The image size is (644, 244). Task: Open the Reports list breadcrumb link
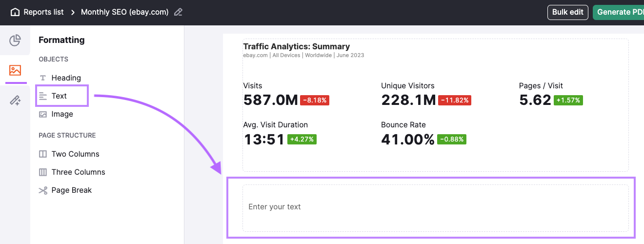point(43,12)
